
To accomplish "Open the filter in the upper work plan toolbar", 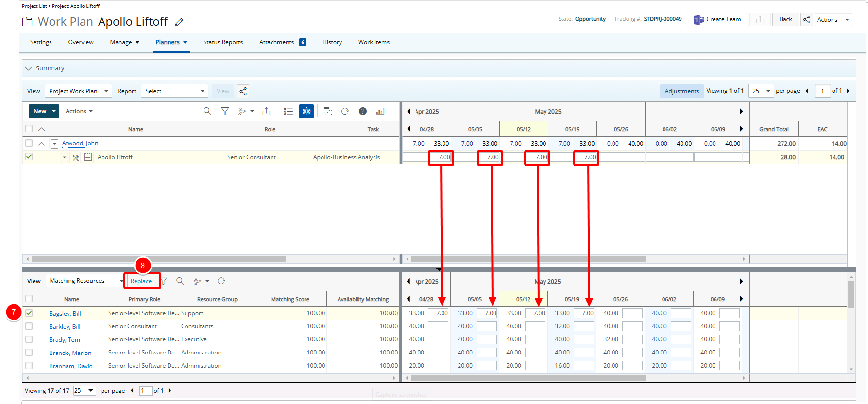I will pyautogui.click(x=225, y=111).
